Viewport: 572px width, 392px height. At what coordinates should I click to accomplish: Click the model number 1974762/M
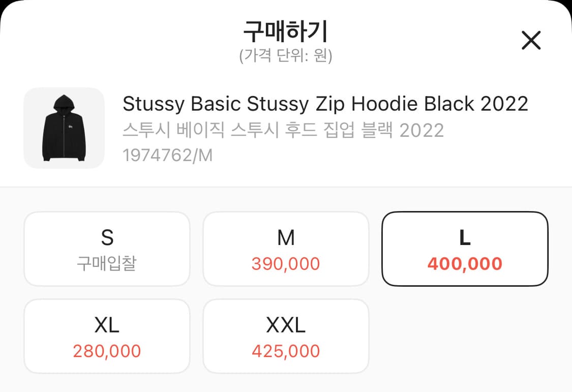(167, 155)
